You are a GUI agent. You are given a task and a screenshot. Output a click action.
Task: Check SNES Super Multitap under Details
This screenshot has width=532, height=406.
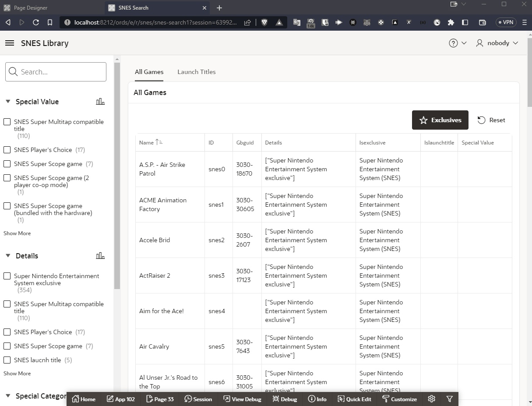click(x=7, y=304)
